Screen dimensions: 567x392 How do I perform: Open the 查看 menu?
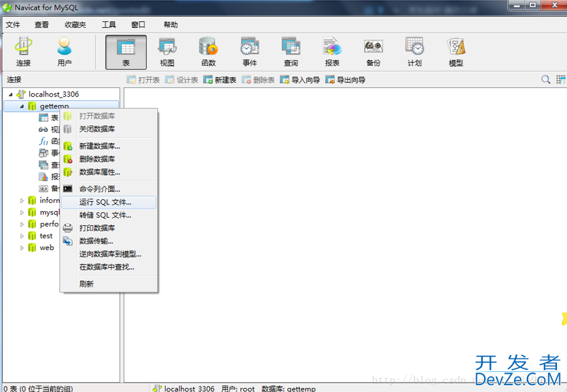tap(42, 25)
